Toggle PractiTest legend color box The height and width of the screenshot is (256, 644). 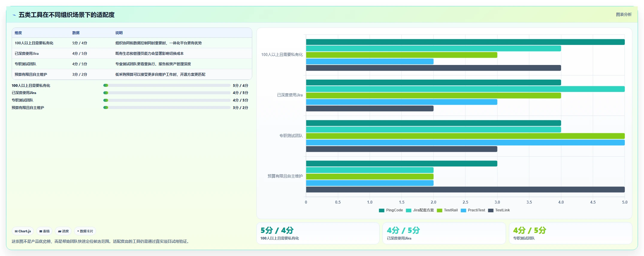click(x=463, y=210)
